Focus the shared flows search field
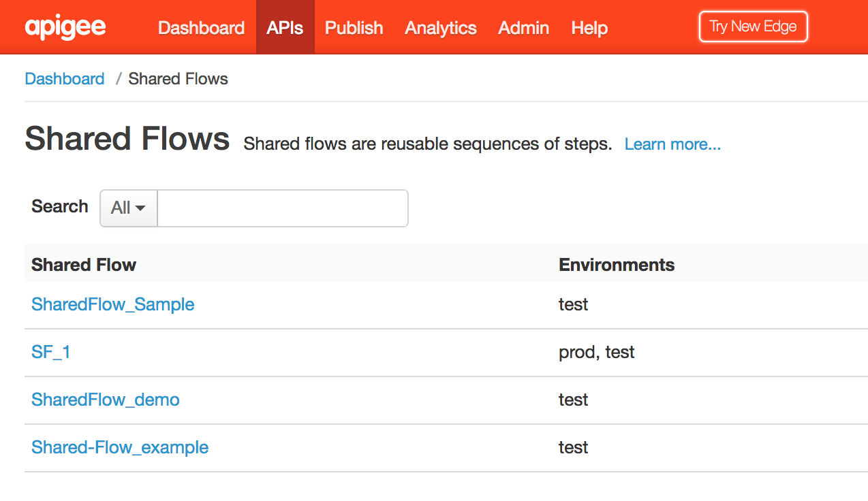The height and width of the screenshot is (501, 868). pos(282,208)
